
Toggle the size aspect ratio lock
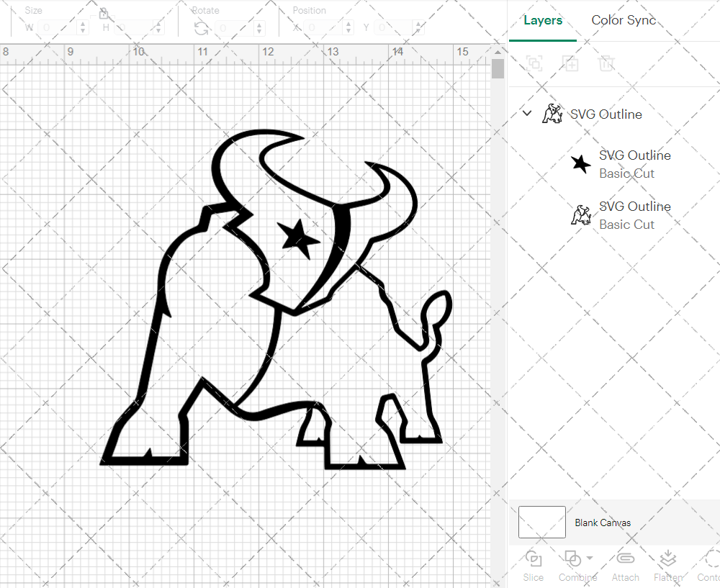click(104, 14)
